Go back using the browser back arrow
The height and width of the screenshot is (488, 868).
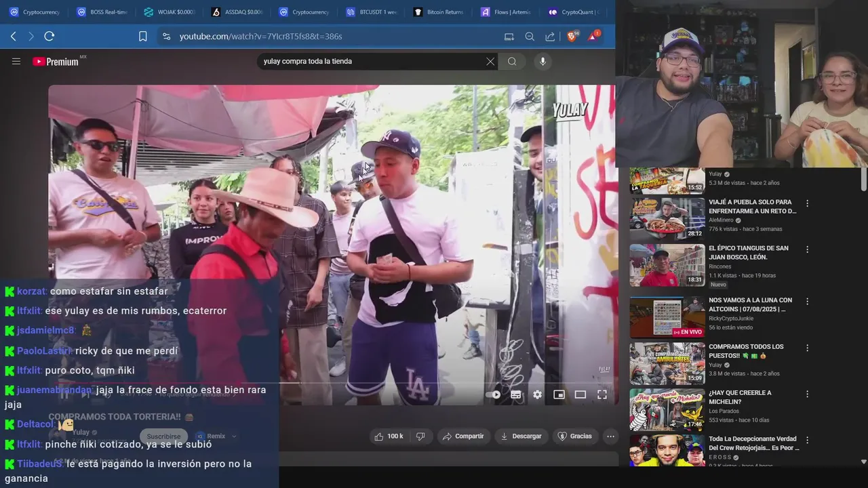14,37
